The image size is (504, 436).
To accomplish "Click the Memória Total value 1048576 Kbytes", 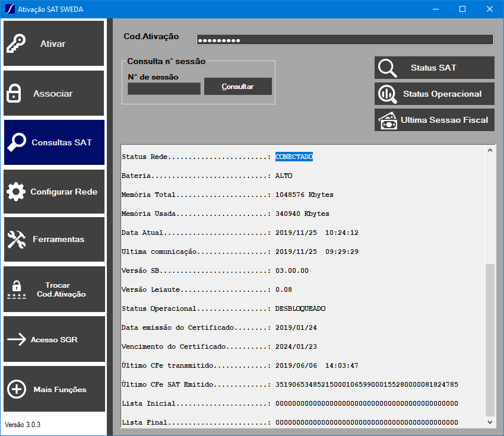I will [x=305, y=195].
